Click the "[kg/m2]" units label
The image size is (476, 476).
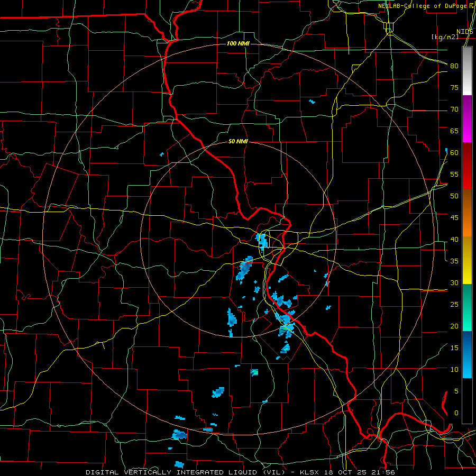445,37
